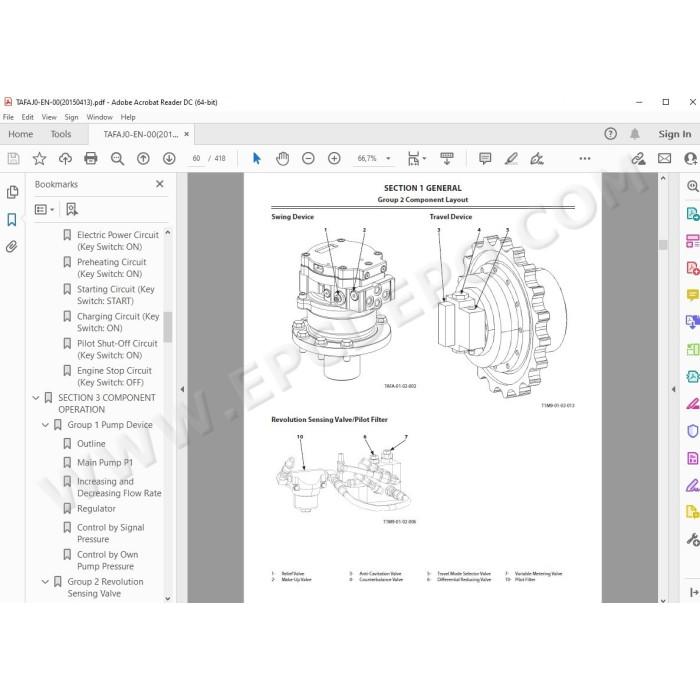
Task: Open the Sign menu
Action: click(x=71, y=117)
